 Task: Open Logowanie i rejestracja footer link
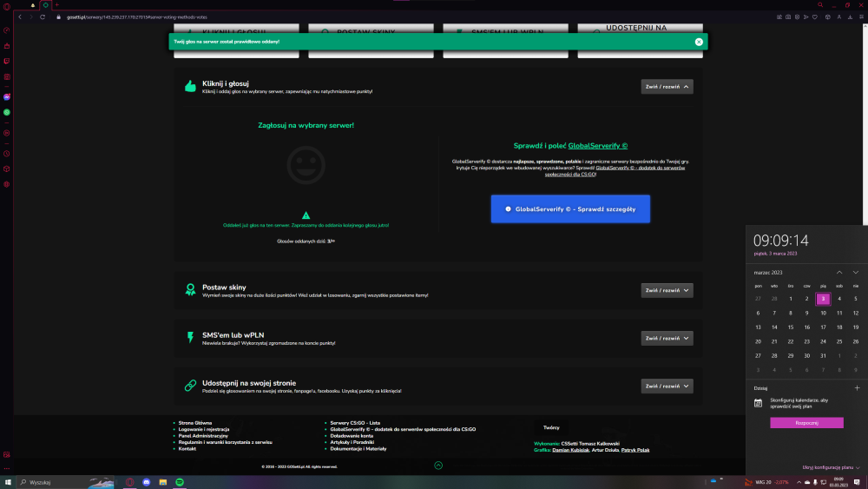[x=204, y=429]
